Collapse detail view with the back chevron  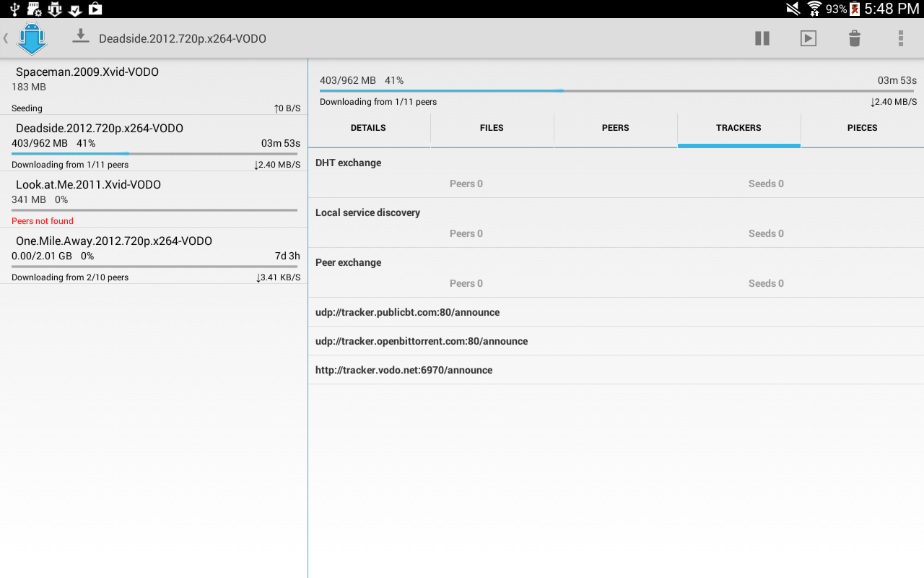click(6, 38)
